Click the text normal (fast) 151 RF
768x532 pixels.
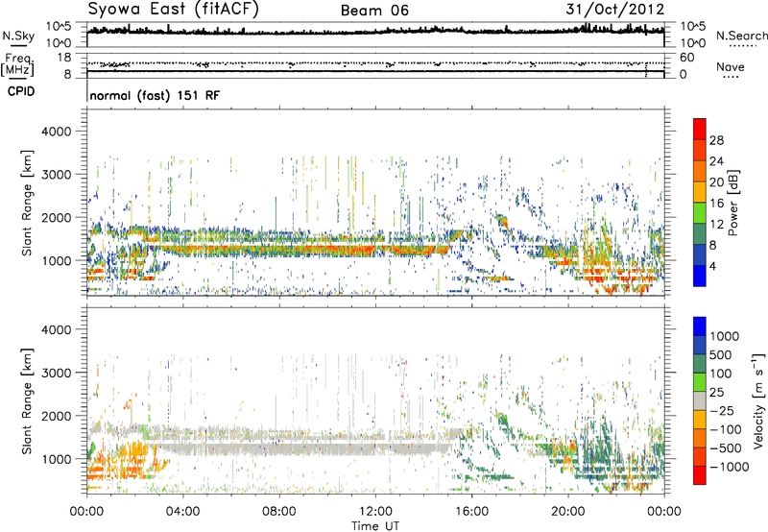point(155,95)
